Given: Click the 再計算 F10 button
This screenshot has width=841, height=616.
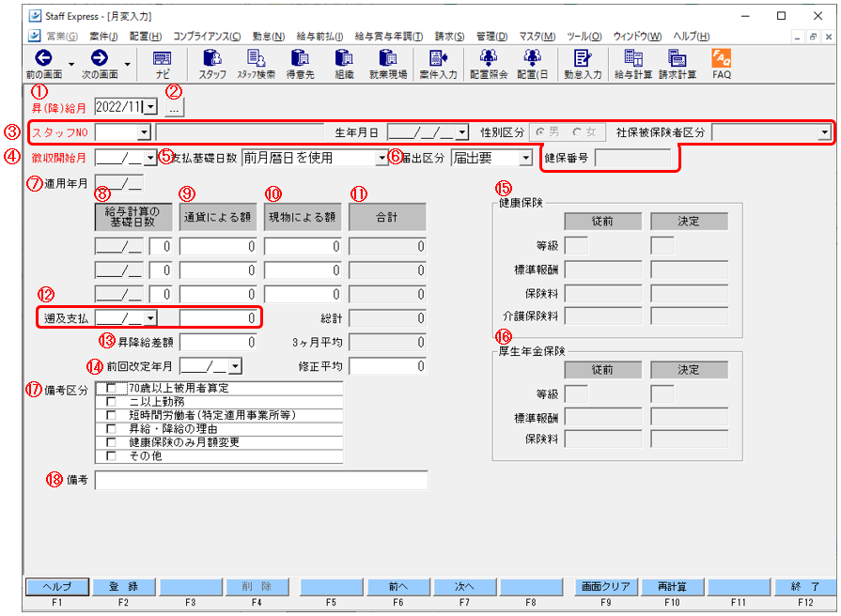Looking at the screenshot, I should (x=672, y=587).
